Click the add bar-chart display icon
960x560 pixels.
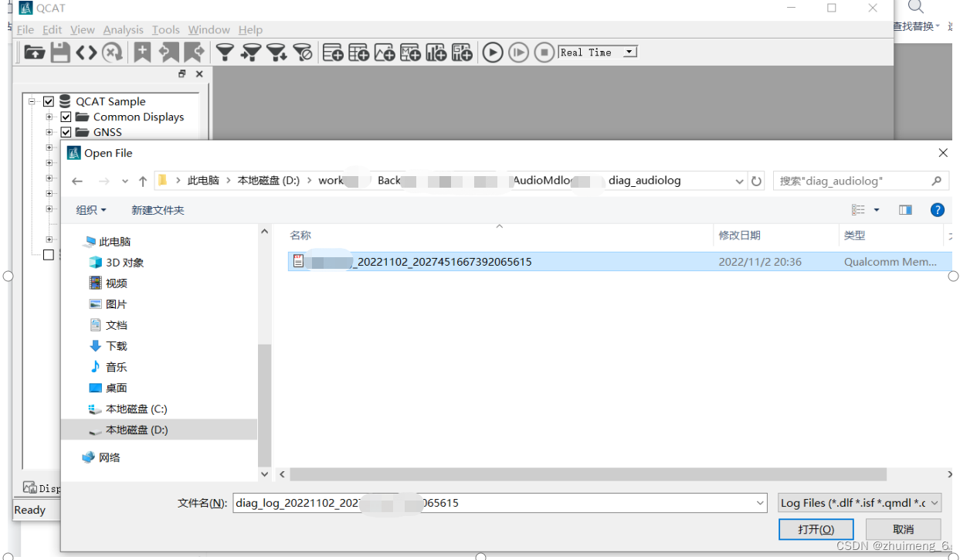coord(436,53)
